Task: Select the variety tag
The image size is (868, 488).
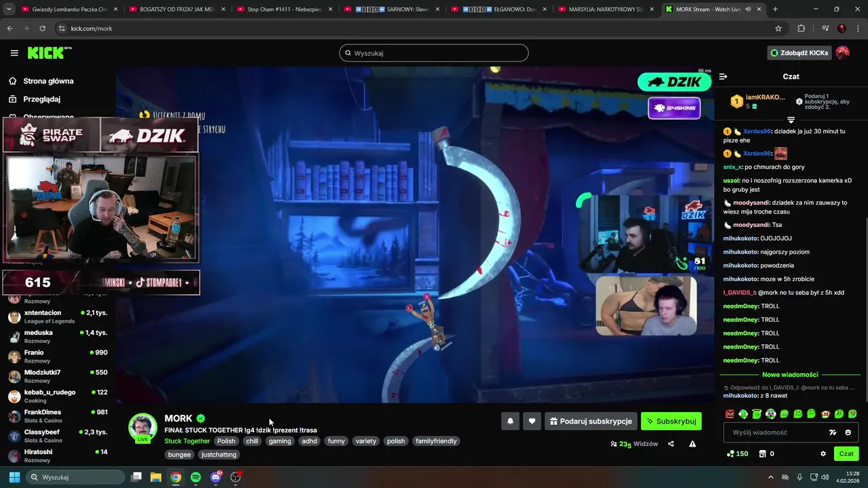Action: [366, 441]
